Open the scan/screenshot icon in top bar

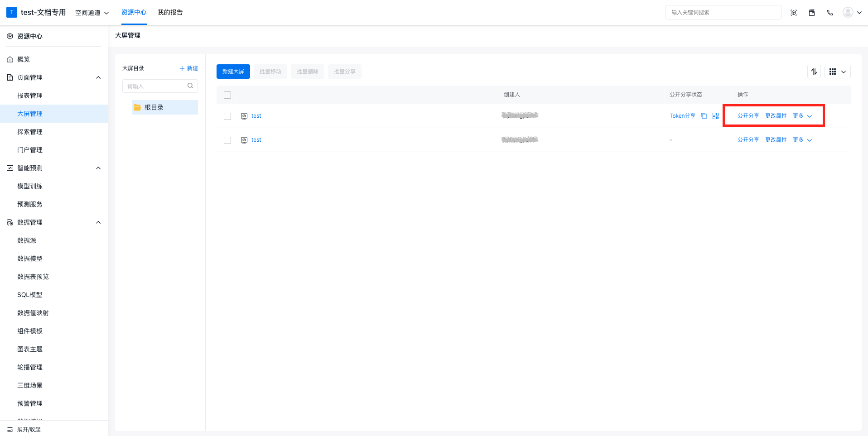click(x=794, y=13)
